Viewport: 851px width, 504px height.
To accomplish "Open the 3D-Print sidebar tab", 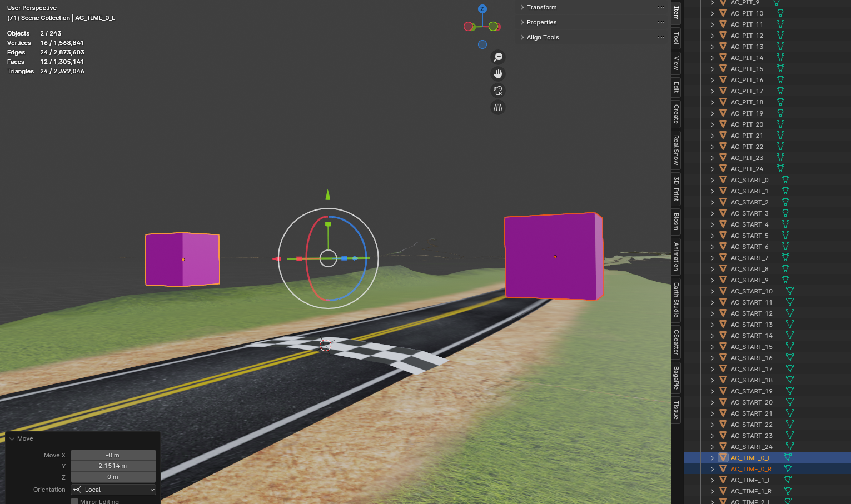I will (676, 188).
